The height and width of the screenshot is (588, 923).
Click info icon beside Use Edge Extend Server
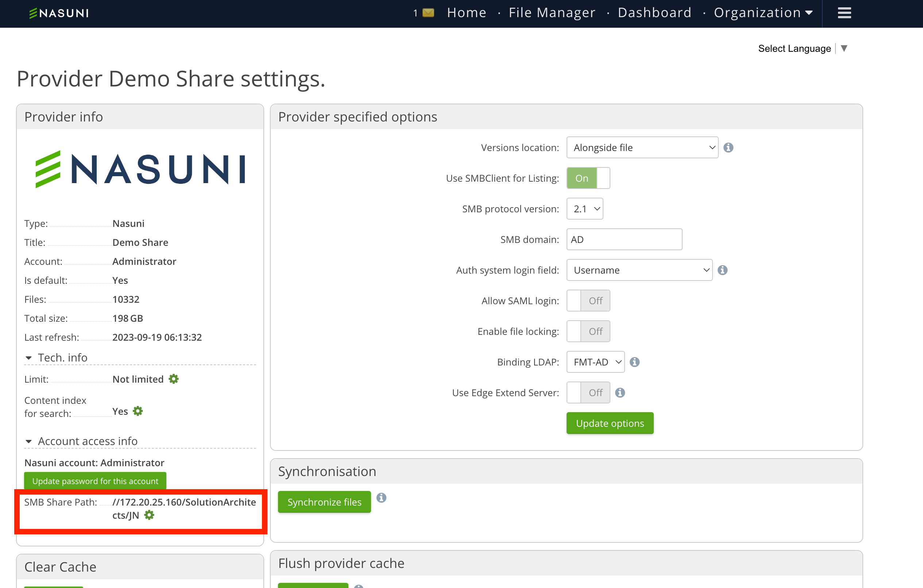click(x=620, y=392)
